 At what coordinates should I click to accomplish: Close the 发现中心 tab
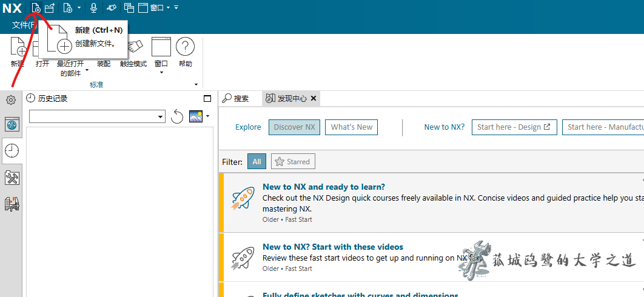[314, 99]
